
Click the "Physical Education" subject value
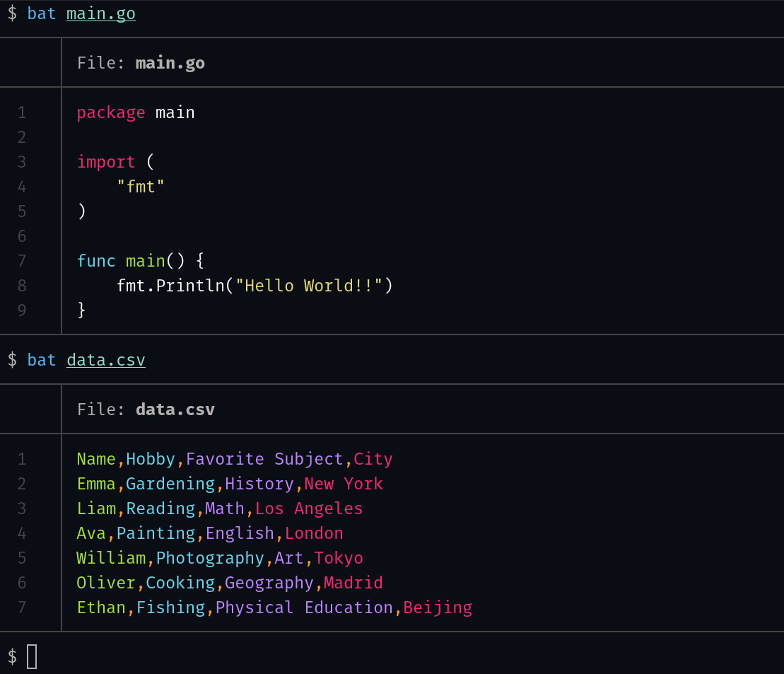[304, 608]
